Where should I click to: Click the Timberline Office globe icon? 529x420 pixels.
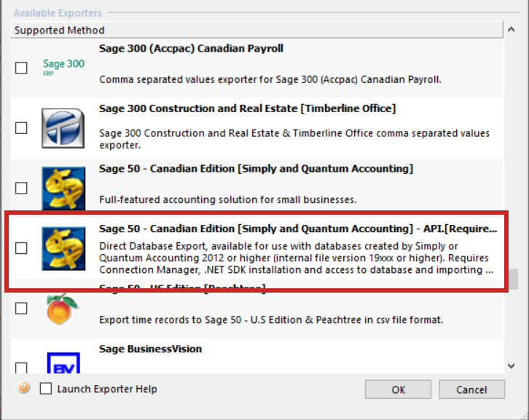tap(63, 128)
